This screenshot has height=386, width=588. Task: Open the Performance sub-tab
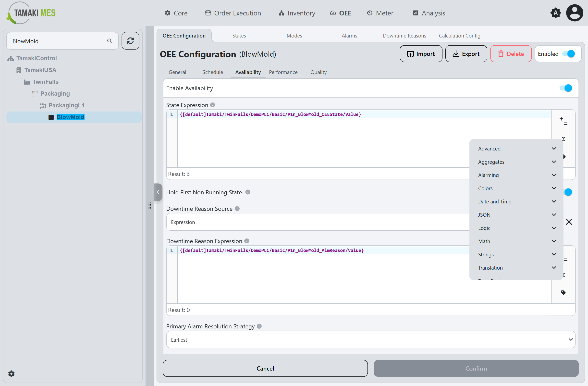point(283,72)
